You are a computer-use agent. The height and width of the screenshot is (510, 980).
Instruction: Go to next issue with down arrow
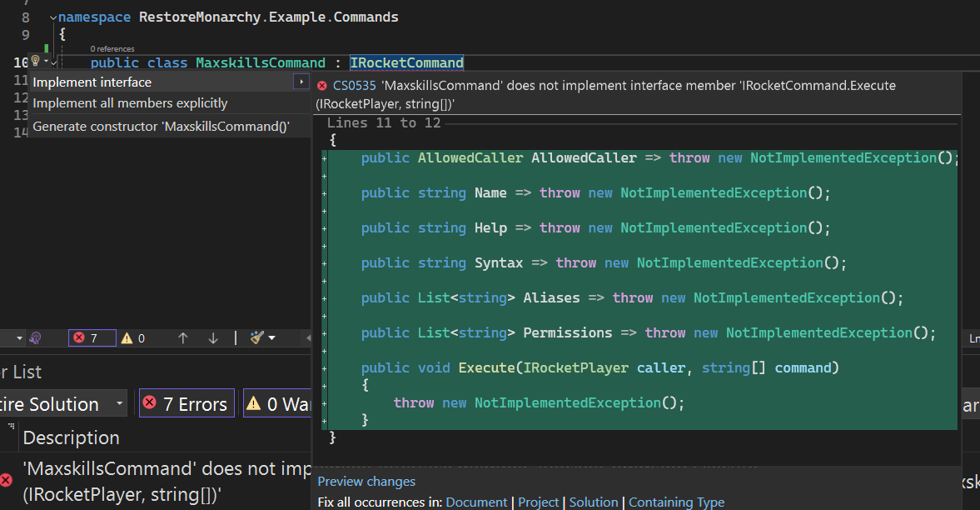point(212,338)
